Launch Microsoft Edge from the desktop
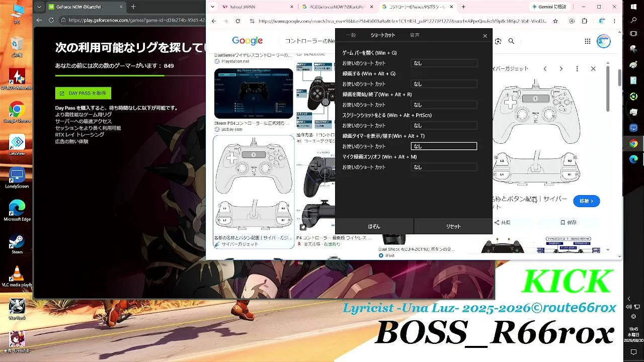644x362 pixels. (x=17, y=210)
